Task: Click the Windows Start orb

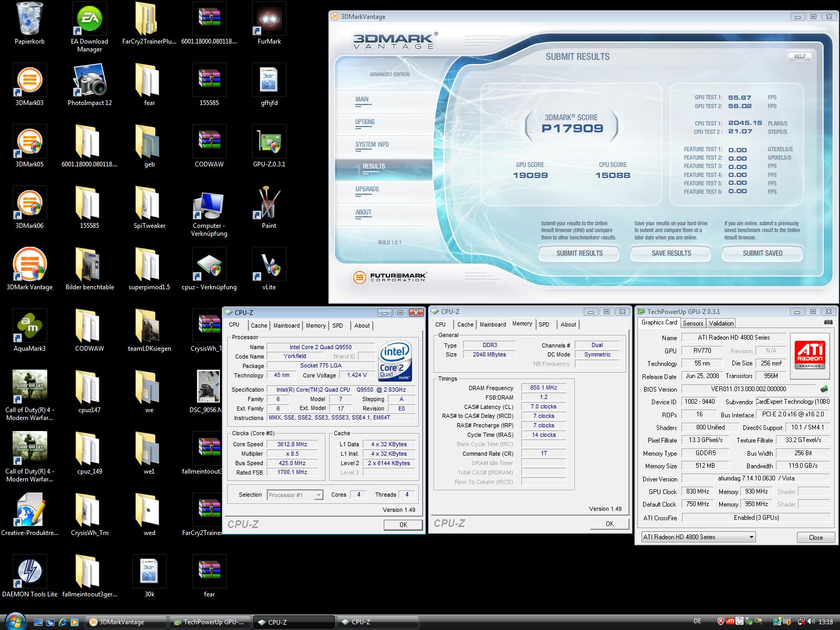Action: (14, 621)
